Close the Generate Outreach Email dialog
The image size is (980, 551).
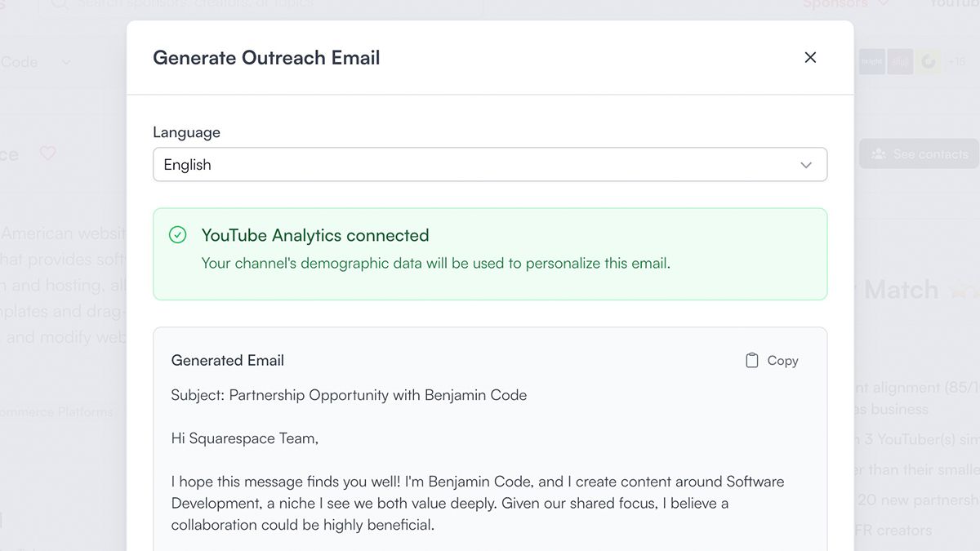click(810, 57)
